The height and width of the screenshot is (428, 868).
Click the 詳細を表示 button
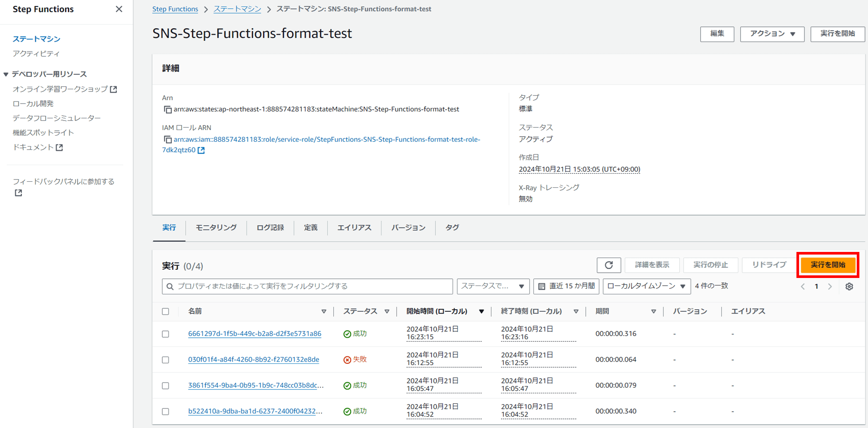[x=652, y=265]
